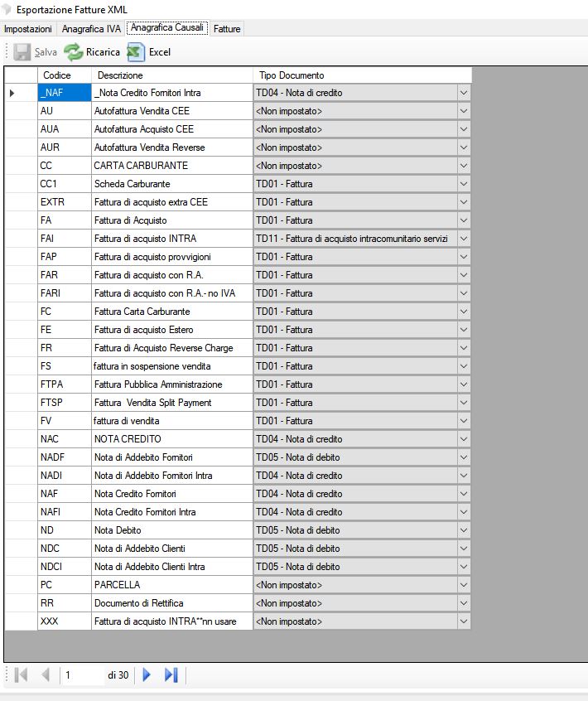Click the Ricarica green refresh icon
This screenshot has width=588, height=701.
pyautogui.click(x=74, y=52)
